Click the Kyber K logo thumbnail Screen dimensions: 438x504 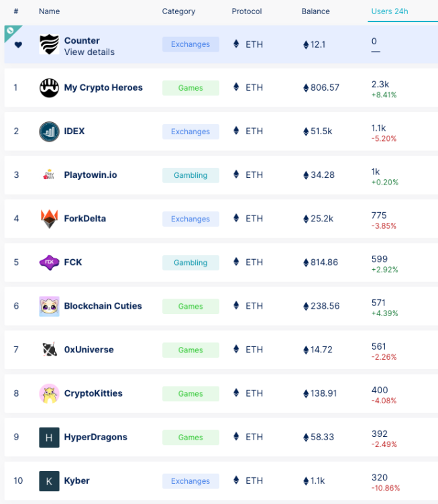tap(49, 481)
